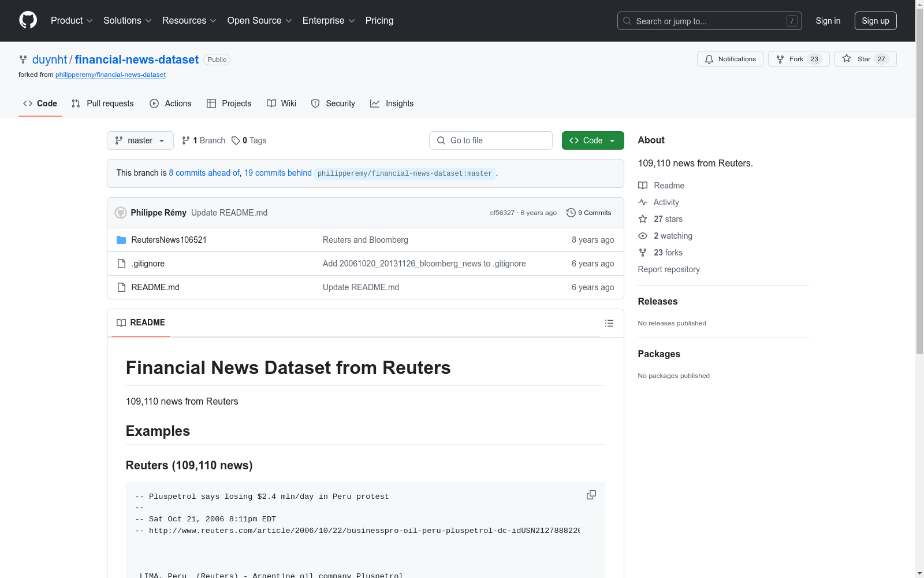
Task: Open the Notifications bell
Action: (709, 59)
